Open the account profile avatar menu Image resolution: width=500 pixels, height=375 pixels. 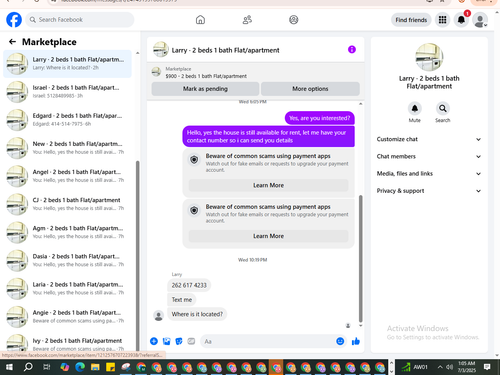pyautogui.click(x=480, y=20)
